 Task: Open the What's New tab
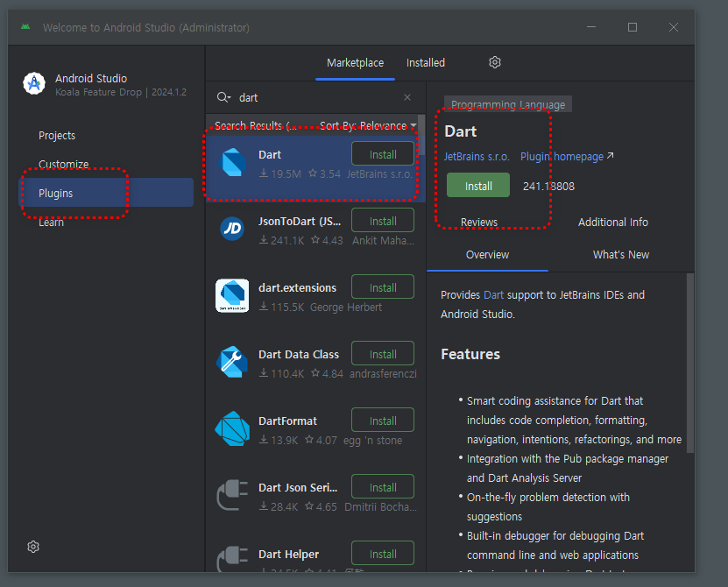[x=621, y=254]
